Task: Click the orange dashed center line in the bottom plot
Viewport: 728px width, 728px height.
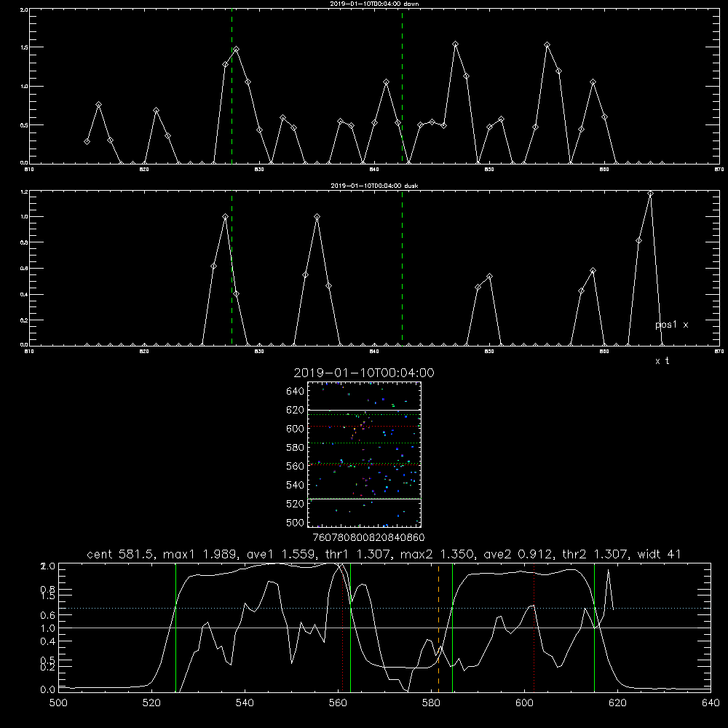Action: (x=438, y=628)
